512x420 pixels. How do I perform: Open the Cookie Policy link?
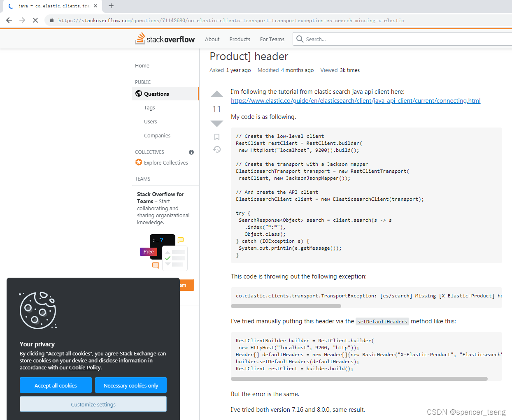pos(84,367)
